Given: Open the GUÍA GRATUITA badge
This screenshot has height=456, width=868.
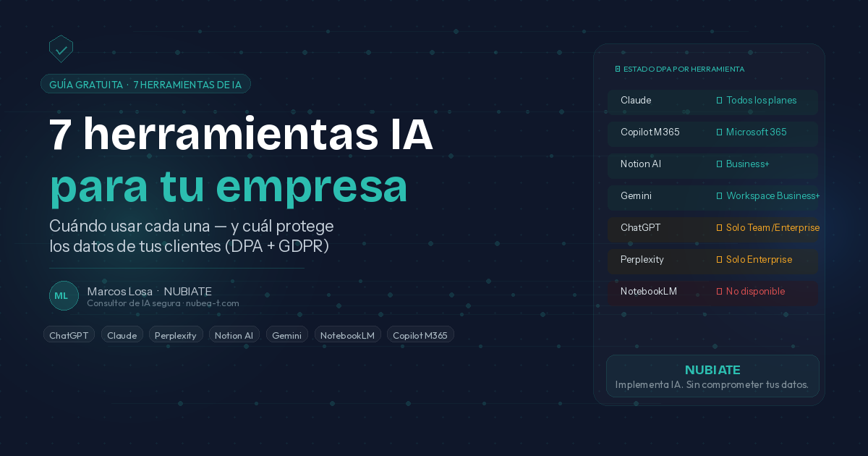Looking at the screenshot, I should (145, 83).
